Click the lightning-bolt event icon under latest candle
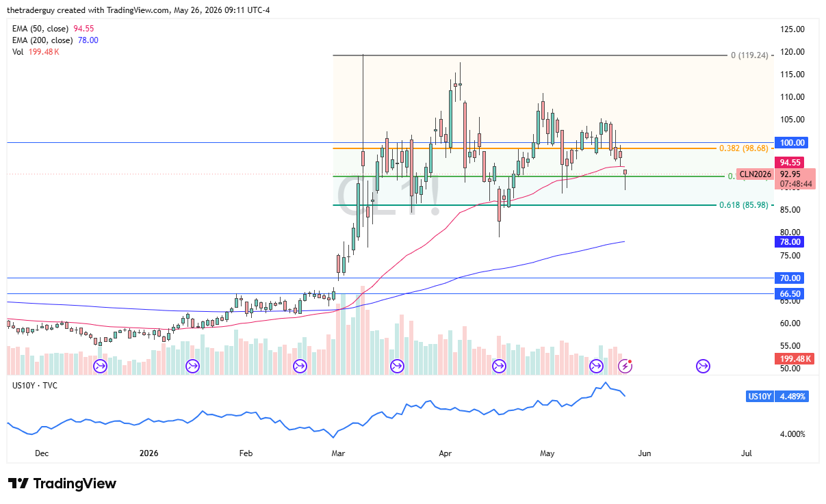 [x=625, y=367]
